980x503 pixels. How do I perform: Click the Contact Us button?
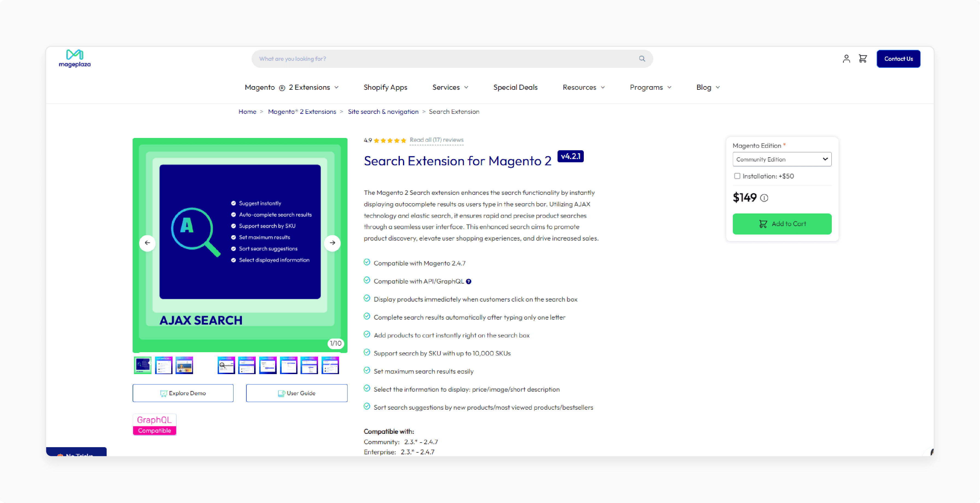[898, 59]
